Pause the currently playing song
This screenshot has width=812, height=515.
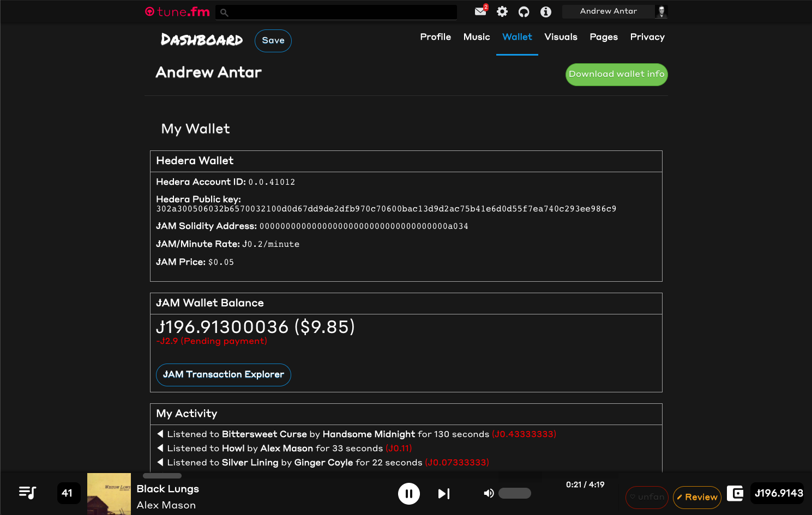(409, 493)
